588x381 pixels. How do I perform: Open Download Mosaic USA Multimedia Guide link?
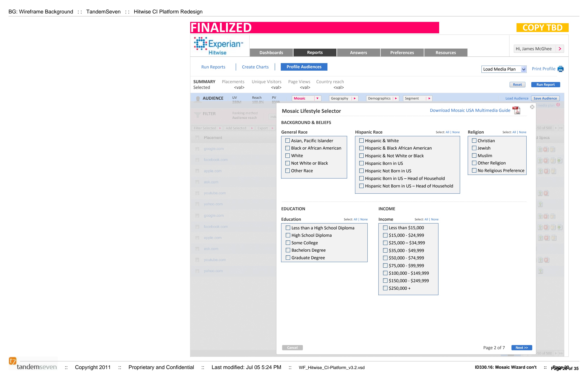470,110
